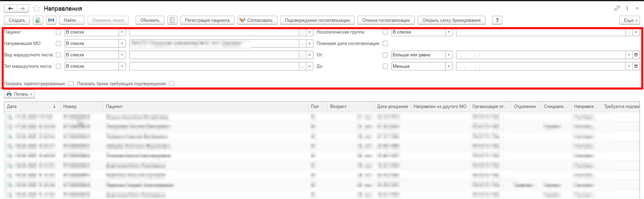Image resolution: width=644 pixels, height=199 pixels.
Task: Click the Регистрация пациента button
Action: pyautogui.click(x=208, y=20)
